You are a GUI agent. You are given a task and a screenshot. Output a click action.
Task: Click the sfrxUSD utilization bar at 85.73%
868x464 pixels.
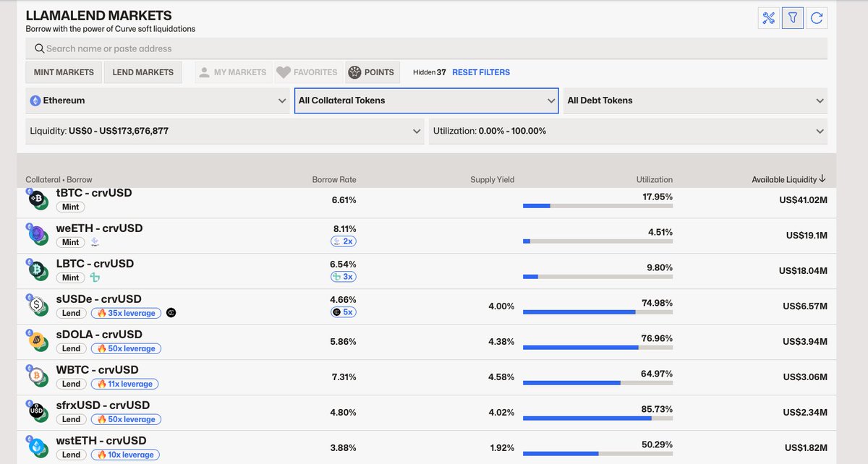tap(597, 418)
